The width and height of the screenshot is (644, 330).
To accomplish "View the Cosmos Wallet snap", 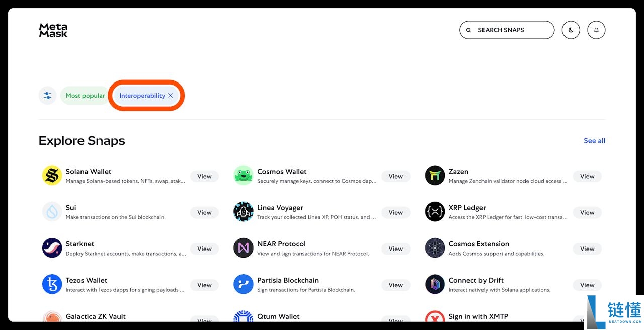I will (396, 176).
